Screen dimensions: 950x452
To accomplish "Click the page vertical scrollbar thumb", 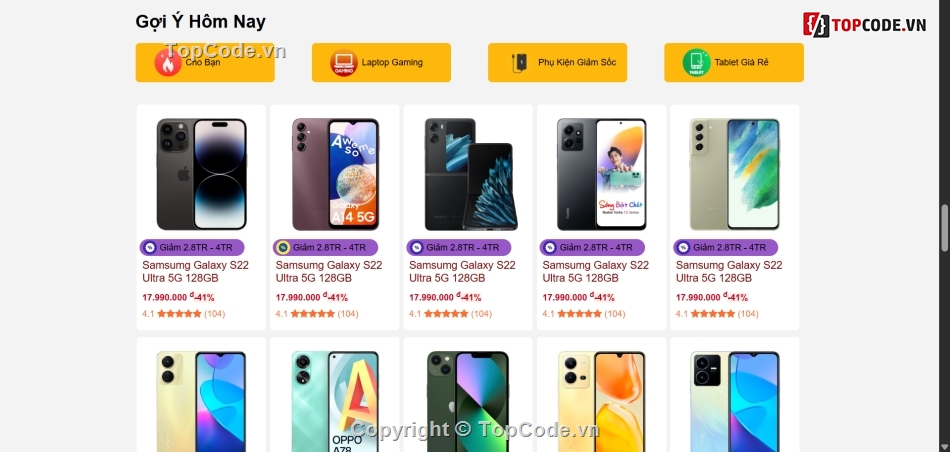I will pos(945,228).
